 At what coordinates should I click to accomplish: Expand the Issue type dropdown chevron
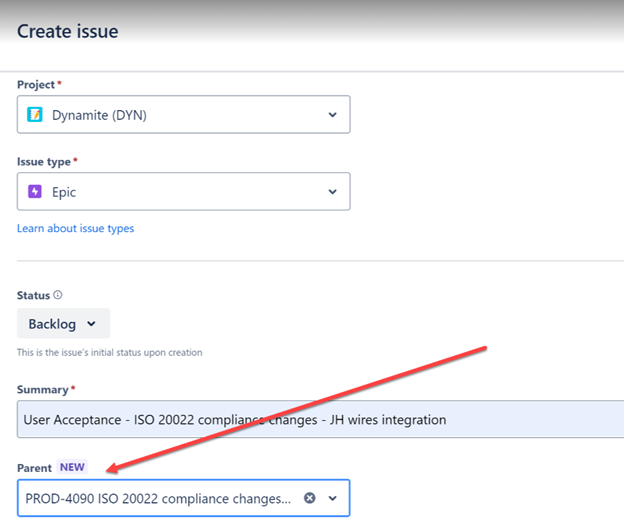pos(333,191)
